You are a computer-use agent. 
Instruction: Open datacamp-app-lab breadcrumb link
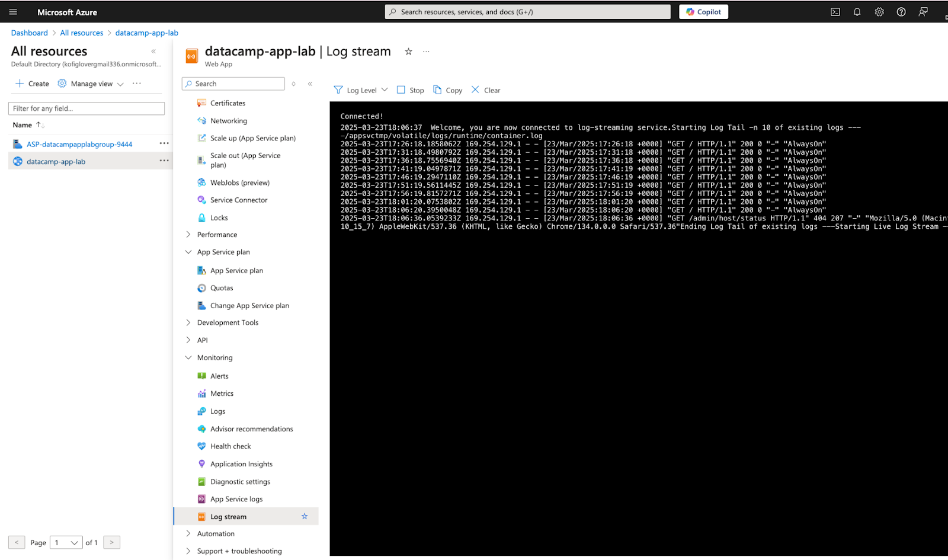(146, 33)
